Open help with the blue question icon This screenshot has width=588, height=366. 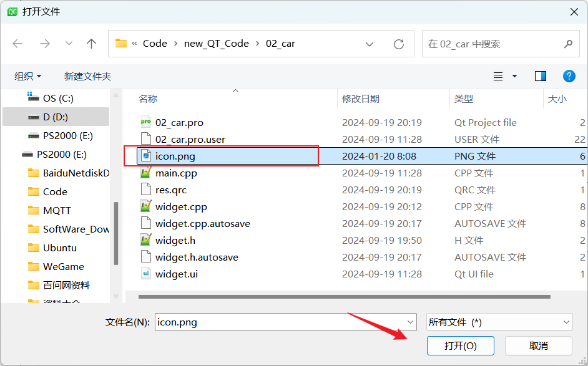(x=569, y=76)
